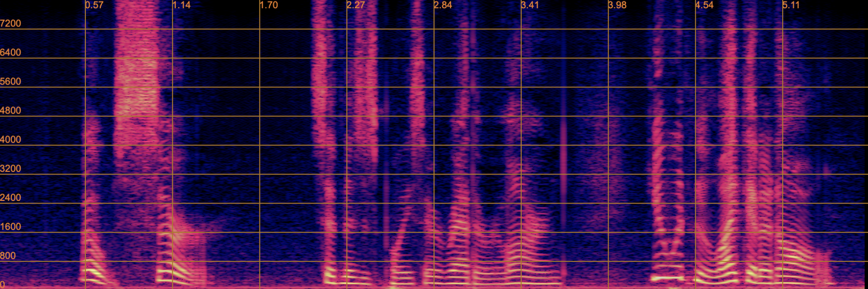The width and height of the screenshot is (868, 289).
Task: Click the 3200 frequency label
Action: click(10, 169)
